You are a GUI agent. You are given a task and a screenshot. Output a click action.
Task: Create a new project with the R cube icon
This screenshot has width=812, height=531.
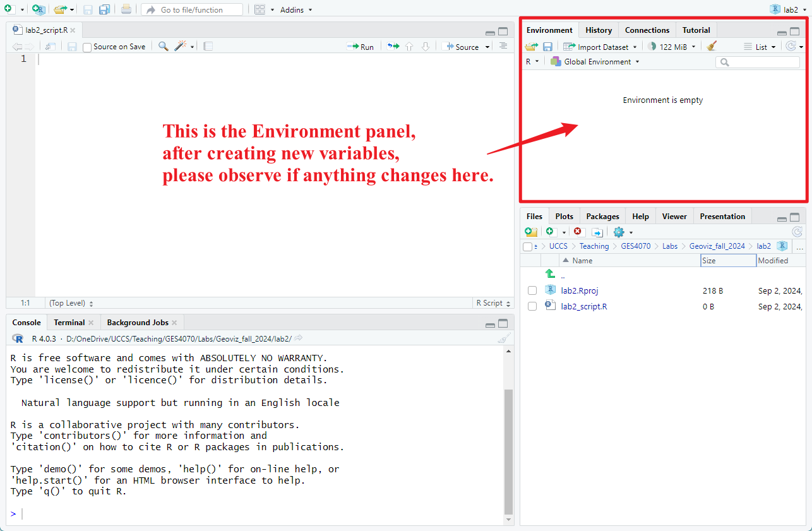click(x=39, y=9)
